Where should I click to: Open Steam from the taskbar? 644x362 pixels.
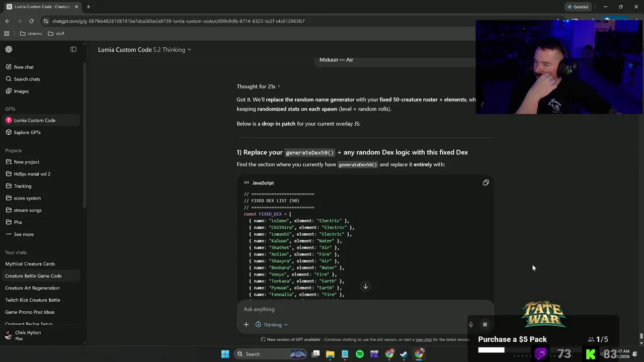tap(404, 354)
